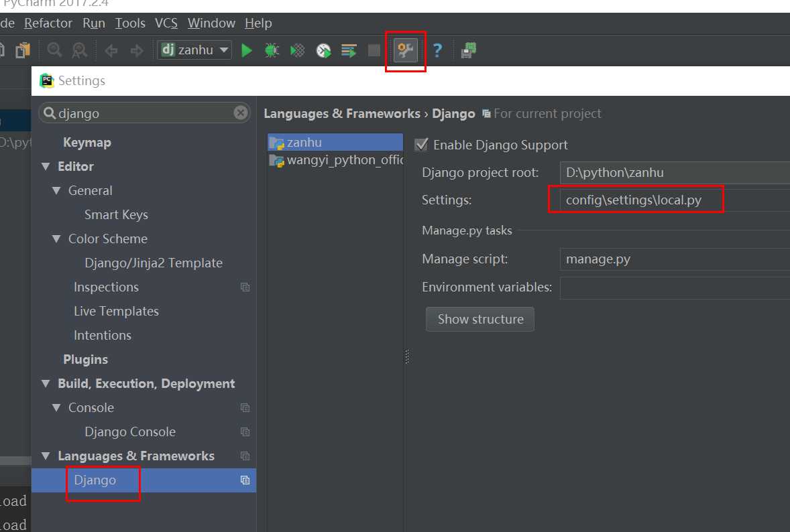The image size is (790, 532).
Task: Toggle Enable Django Support checkbox
Action: (x=421, y=145)
